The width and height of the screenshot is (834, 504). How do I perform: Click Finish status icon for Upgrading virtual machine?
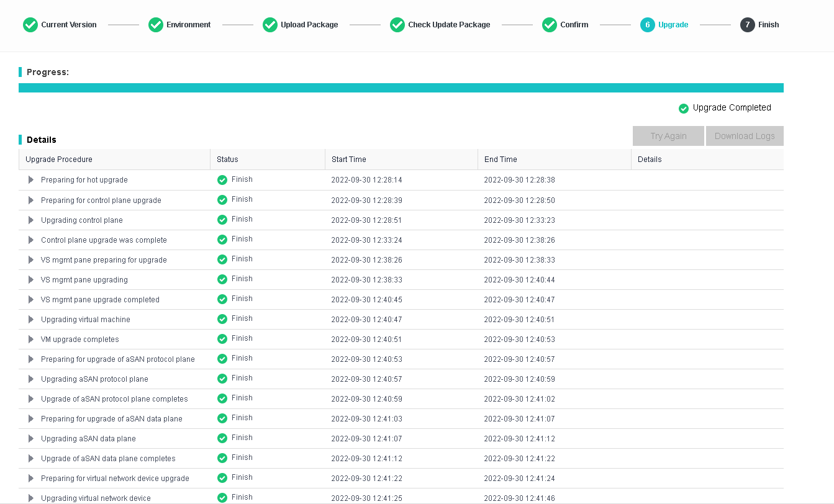[x=222, y=319]
